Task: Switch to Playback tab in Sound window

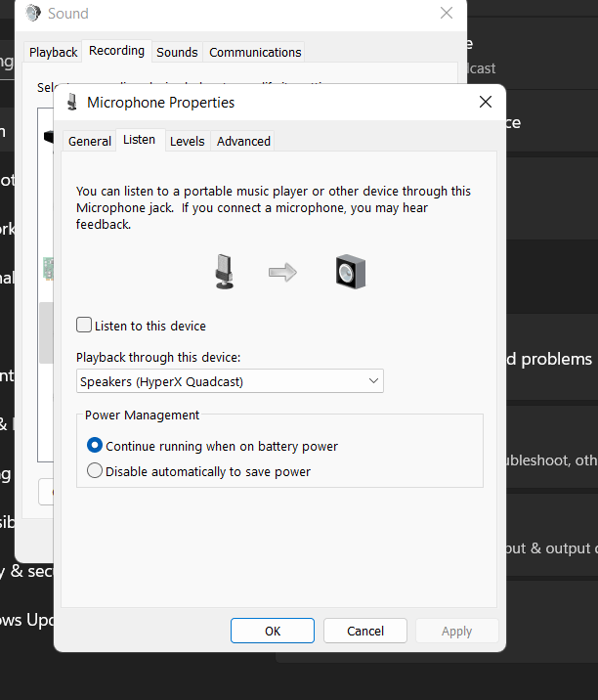Action: tap(53, 52)
